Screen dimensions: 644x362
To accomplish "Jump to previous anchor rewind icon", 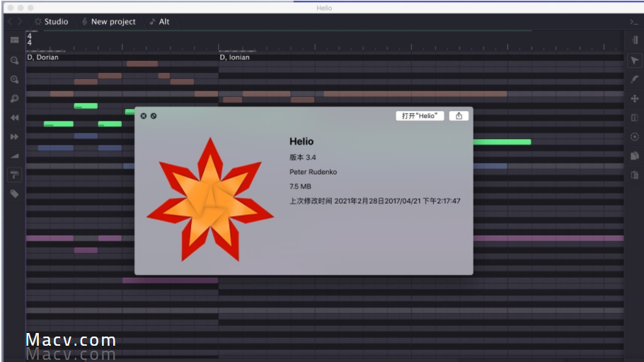I will click(14, 118).
